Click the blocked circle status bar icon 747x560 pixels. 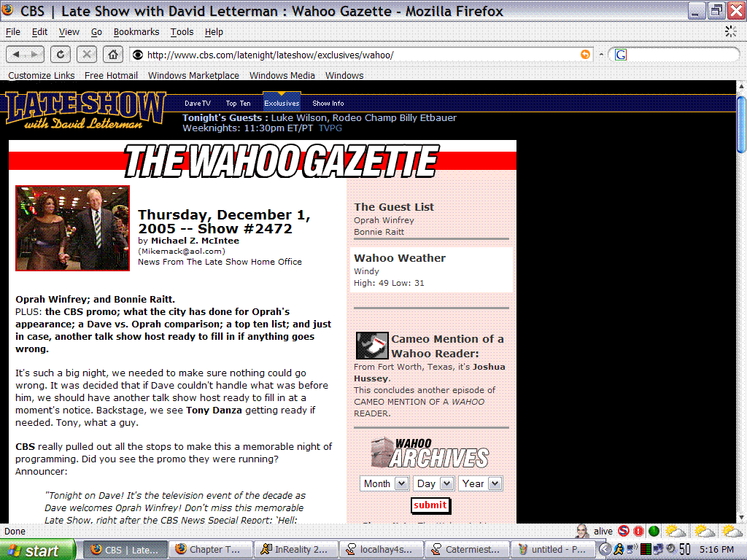click(x=624, y=531)
